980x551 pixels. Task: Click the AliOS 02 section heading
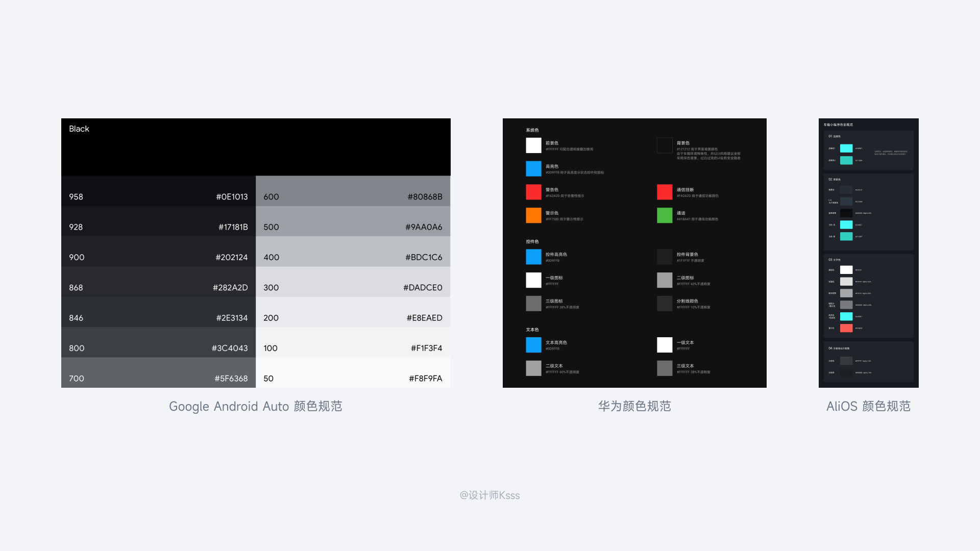(835, 180)
